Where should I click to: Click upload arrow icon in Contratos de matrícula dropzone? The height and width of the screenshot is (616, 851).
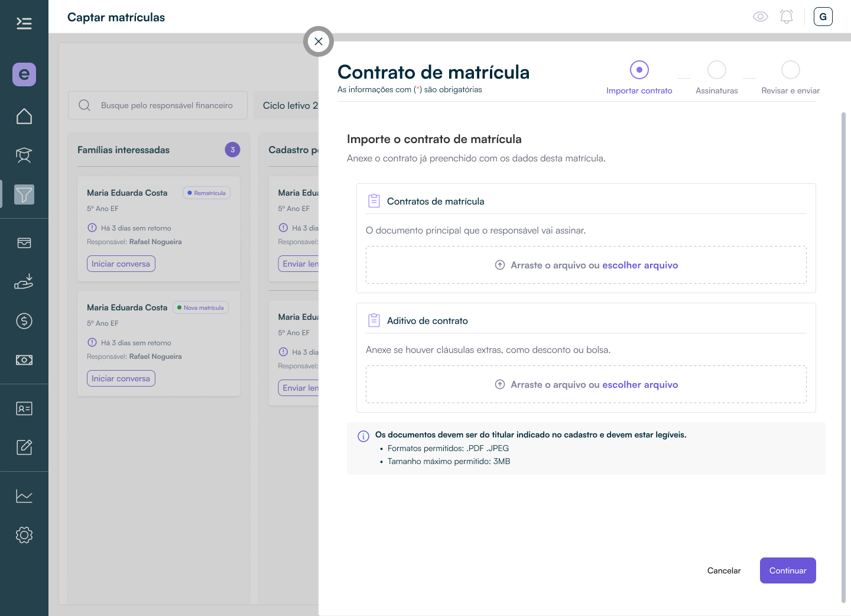point(500,265)
